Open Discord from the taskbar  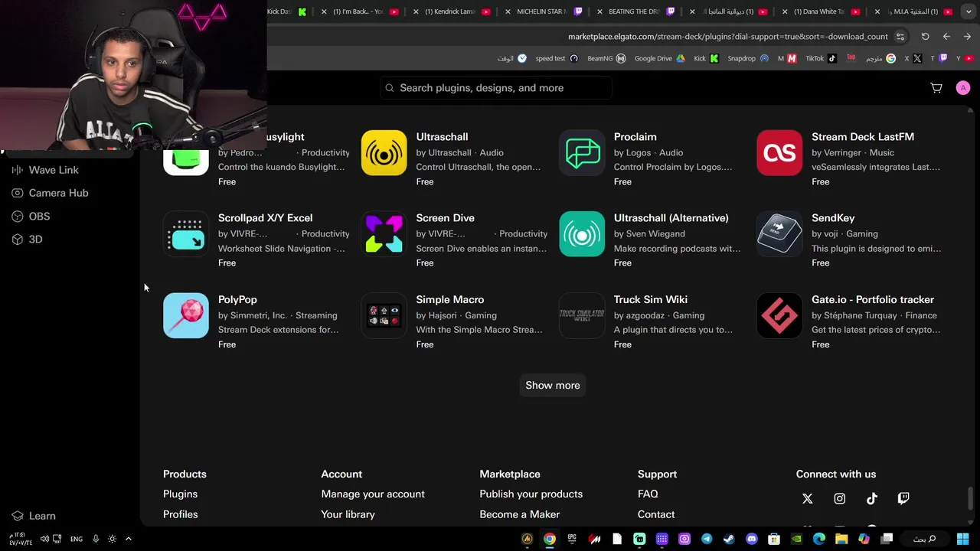click(x=752, y=539)
